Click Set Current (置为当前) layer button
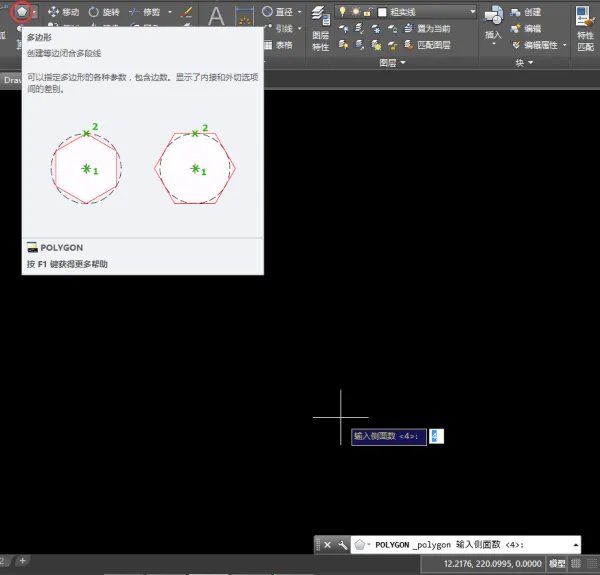This screenshot has height=575, width=600. (x=425, y=29)
